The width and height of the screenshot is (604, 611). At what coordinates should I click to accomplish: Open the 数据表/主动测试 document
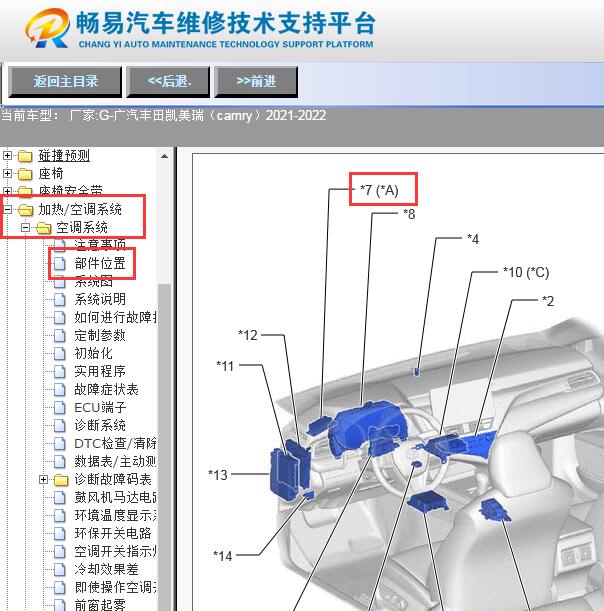(x=115, y=461)
